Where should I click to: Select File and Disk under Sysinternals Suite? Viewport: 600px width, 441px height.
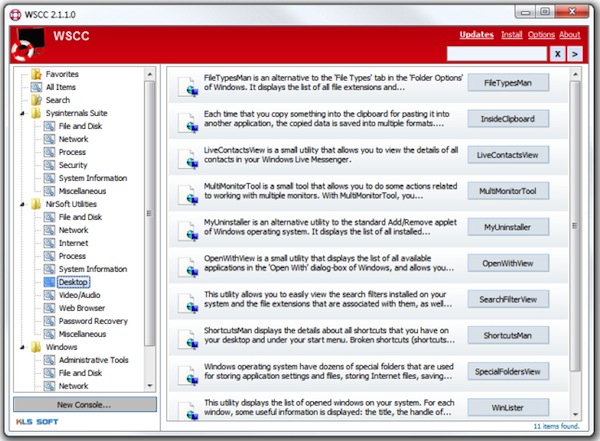[x=80, y=126]
